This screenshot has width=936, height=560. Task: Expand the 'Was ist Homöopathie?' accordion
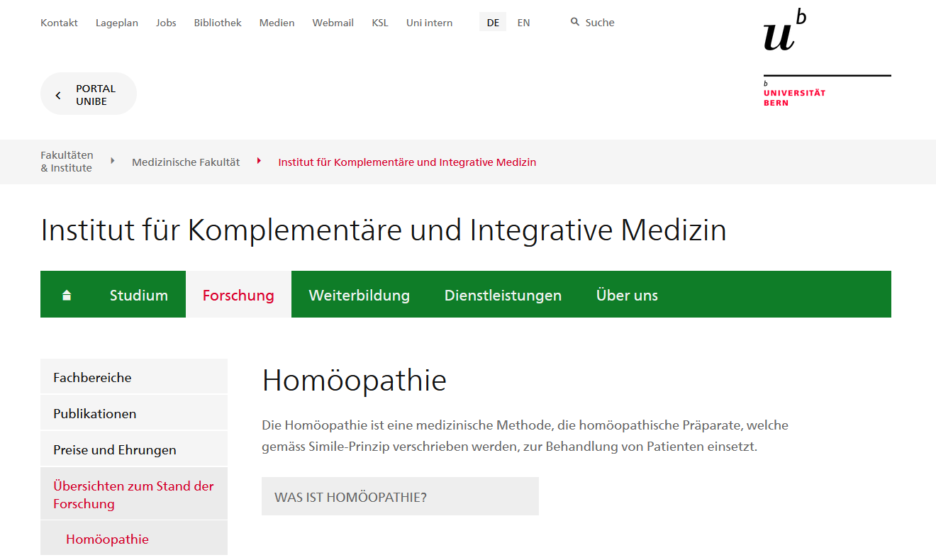(400, 496)
